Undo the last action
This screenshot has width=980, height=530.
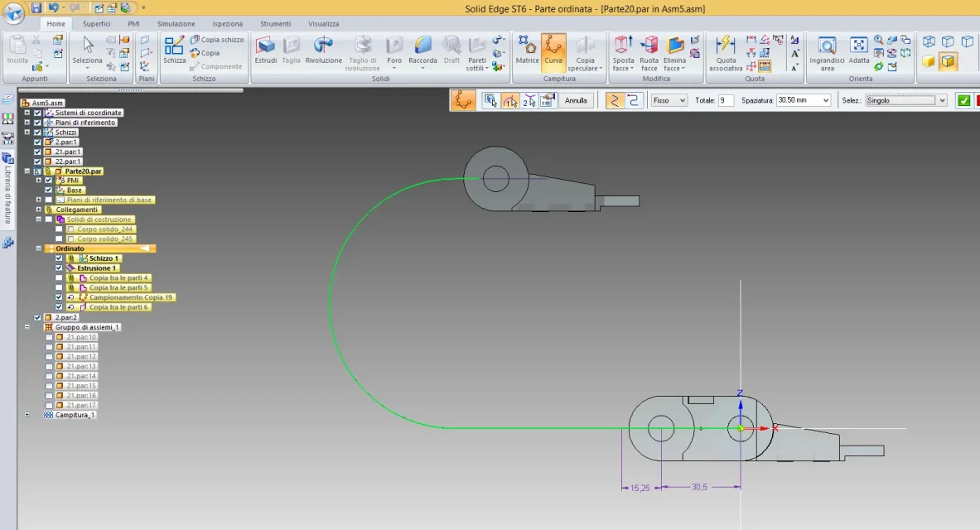tap(53, 8)
